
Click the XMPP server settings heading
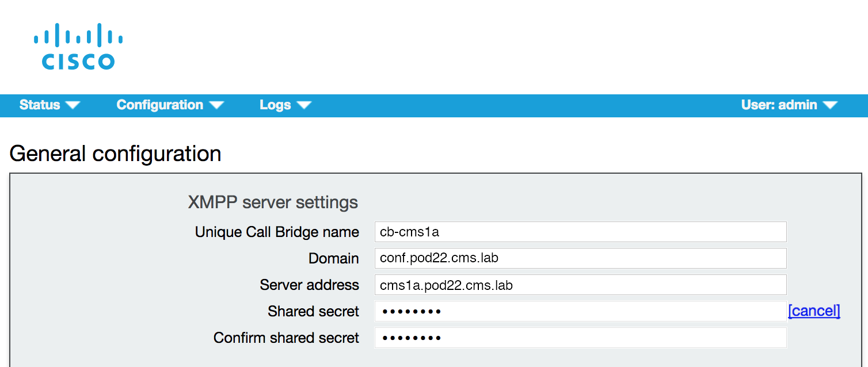click(x=273, y=202)
